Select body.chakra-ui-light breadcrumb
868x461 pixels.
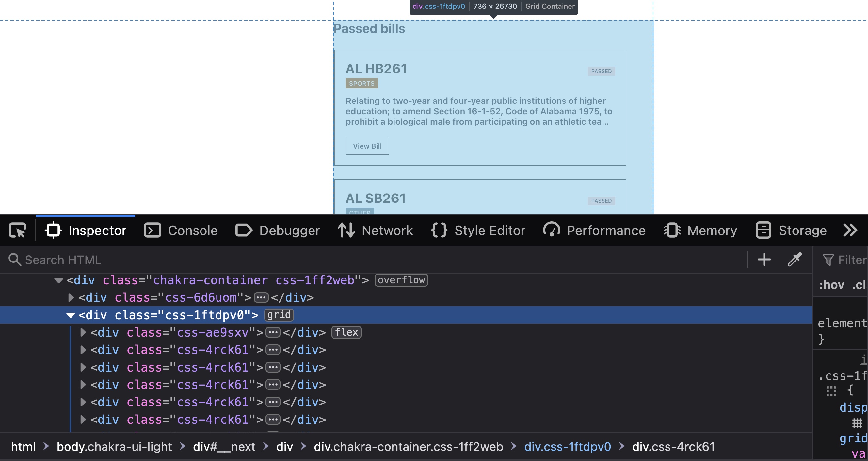114,447
